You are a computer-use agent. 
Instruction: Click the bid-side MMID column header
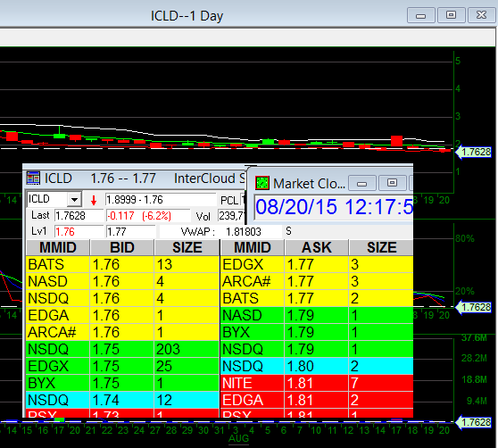58,247
